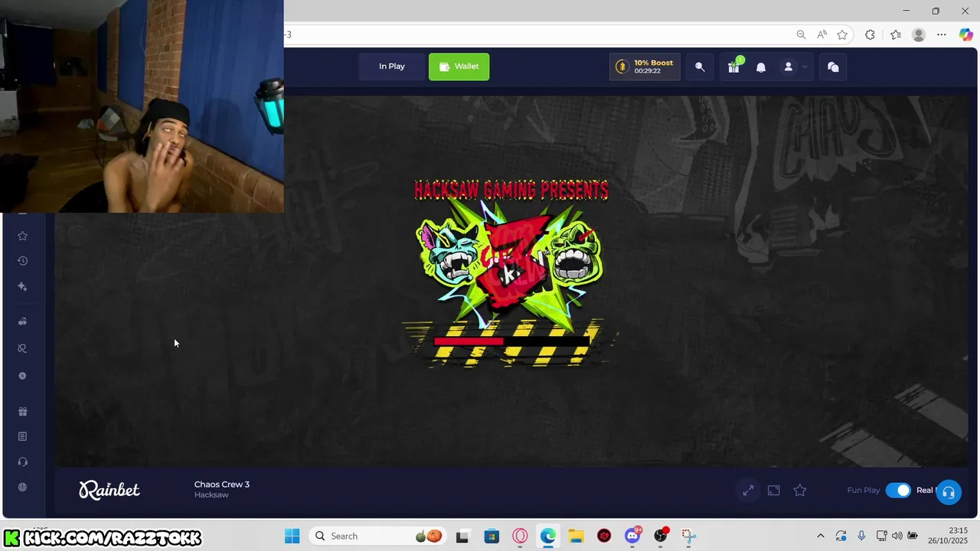Favorite Chaos Crew 3 with the star
This screenshot has height=551, width=980.
coord(800,491)
